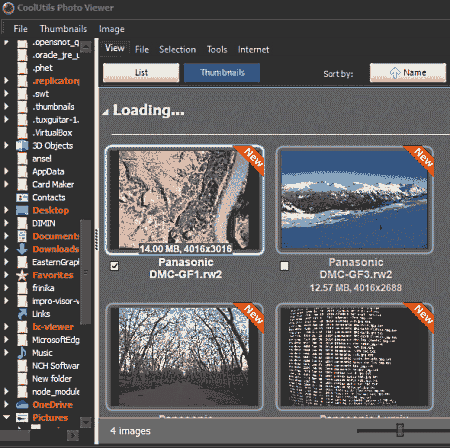
Task: Select the EasternGraphics folder
Action: [x=56, y=262]
